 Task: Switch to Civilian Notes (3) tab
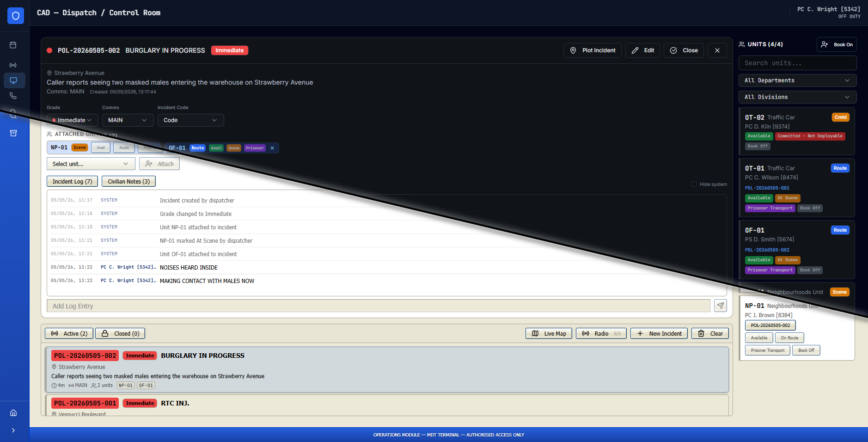(x=128, y=181)
